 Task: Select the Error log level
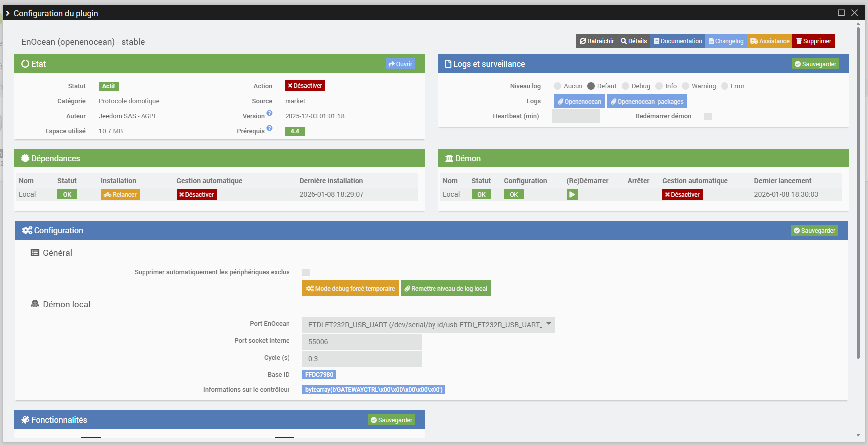tap(725, 86)
